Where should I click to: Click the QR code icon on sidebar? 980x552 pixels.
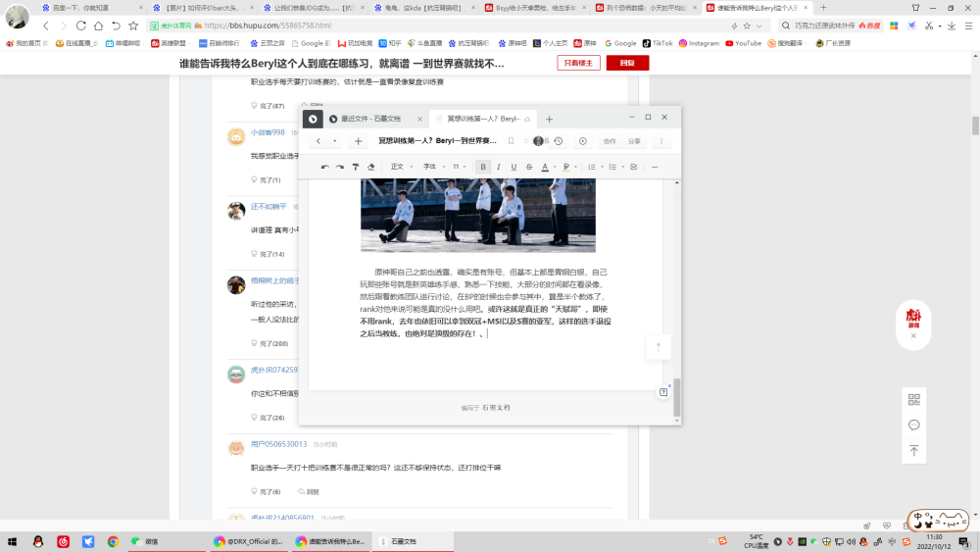click(x=913, y=399)
